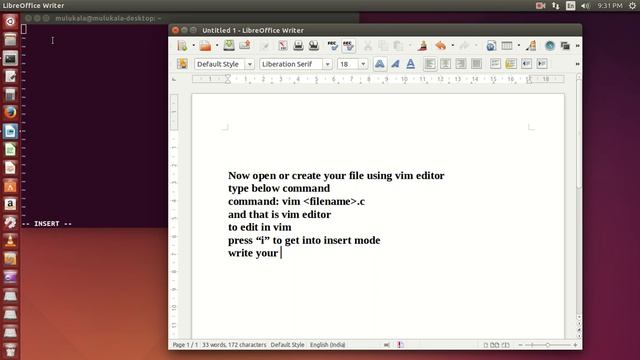Open LibreOffice Calc from the launcher
Viewport: 640px width, 360px height.
(x=10, y=149)
